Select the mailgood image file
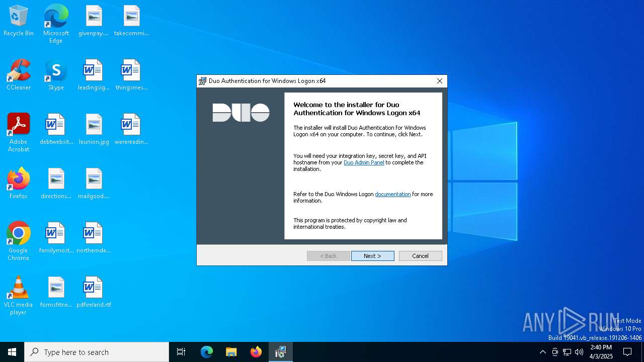The width and height of the screenshot is (644, 362). click(94, 184)
